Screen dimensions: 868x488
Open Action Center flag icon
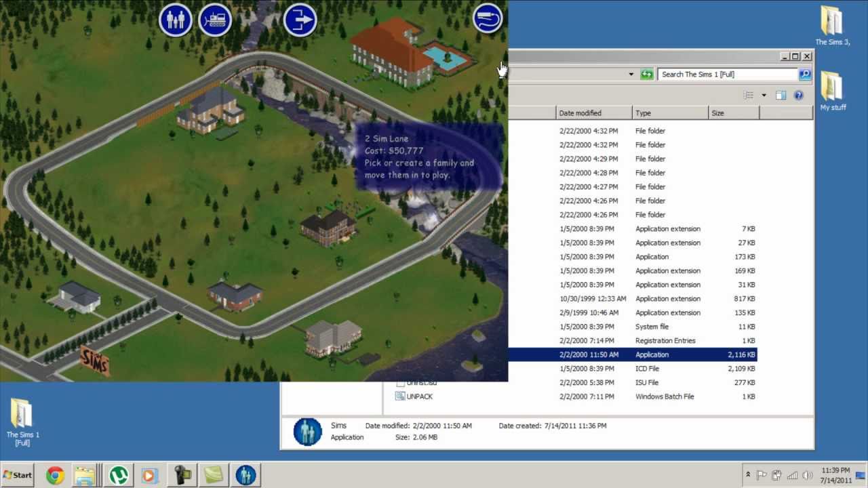[x=762, y=475]
